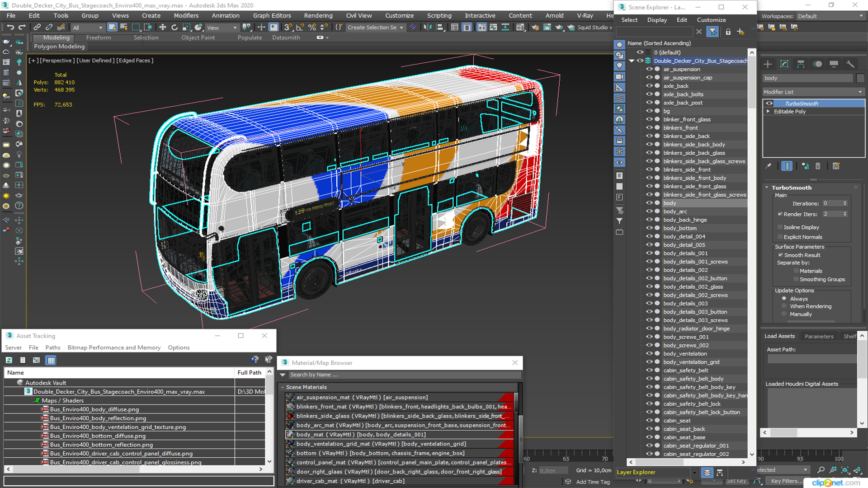
Task: Open the Motion tab in command panel
Action: (x=817, y=64)
